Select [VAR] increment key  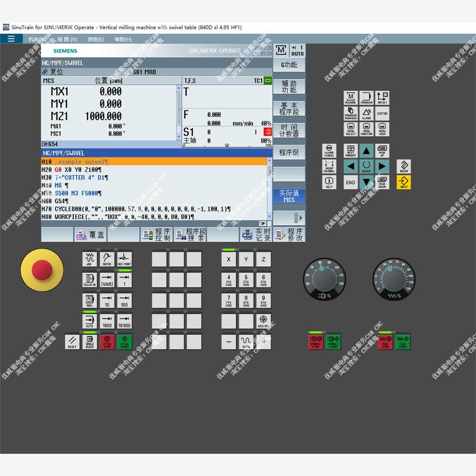coord(107,280)
